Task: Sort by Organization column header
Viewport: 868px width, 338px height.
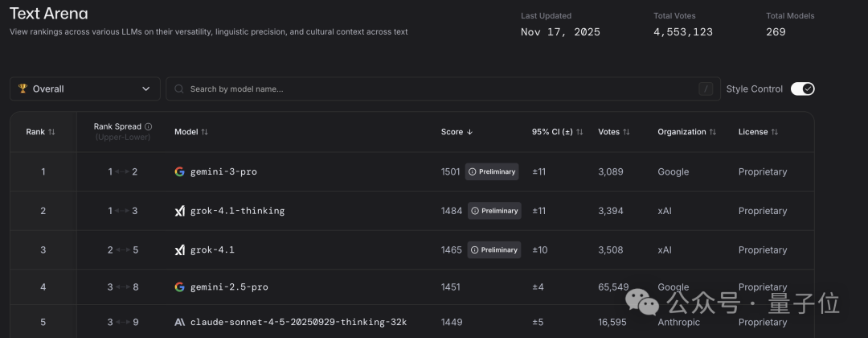Action: coord(687,131)
